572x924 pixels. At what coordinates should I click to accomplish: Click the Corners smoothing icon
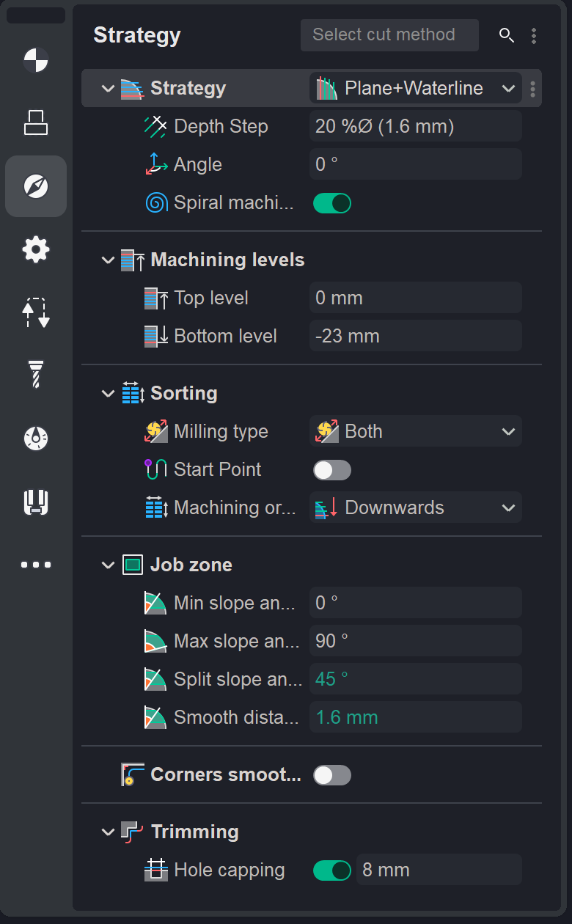[x=133, y=774]
